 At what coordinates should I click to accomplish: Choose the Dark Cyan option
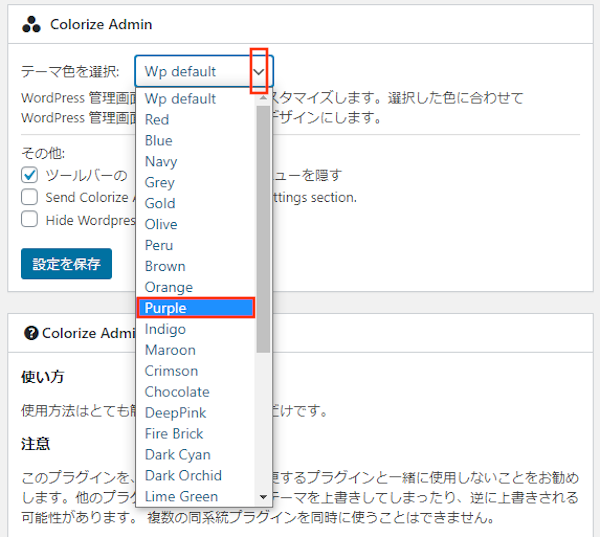pos(196,454)
